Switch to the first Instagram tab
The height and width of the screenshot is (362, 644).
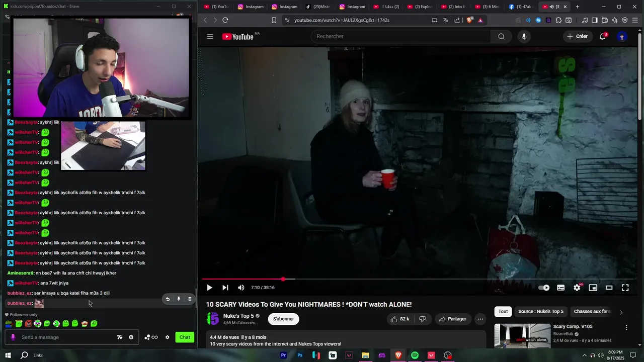(251, 7)
